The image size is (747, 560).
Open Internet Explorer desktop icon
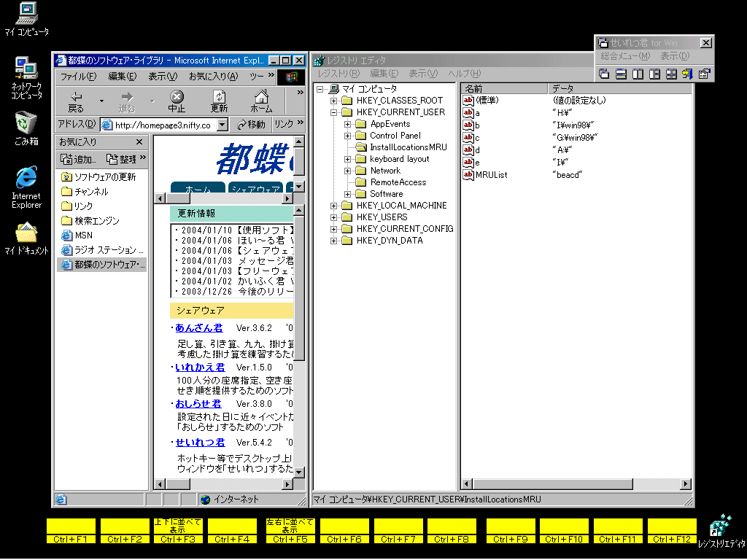click(x=27, y=187)
